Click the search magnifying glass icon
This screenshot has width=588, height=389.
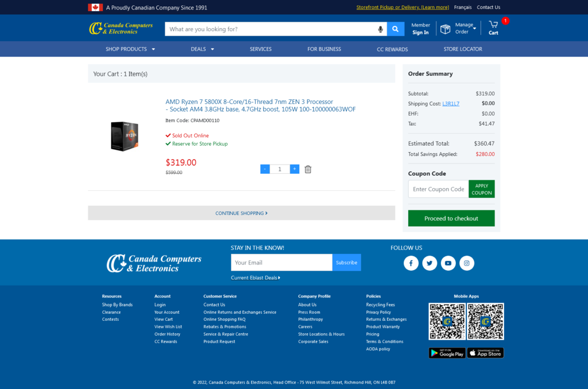pos(395,29)
